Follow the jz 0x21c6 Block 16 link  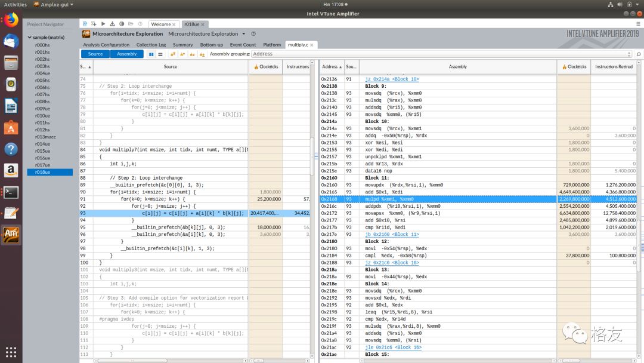point(392,263)
